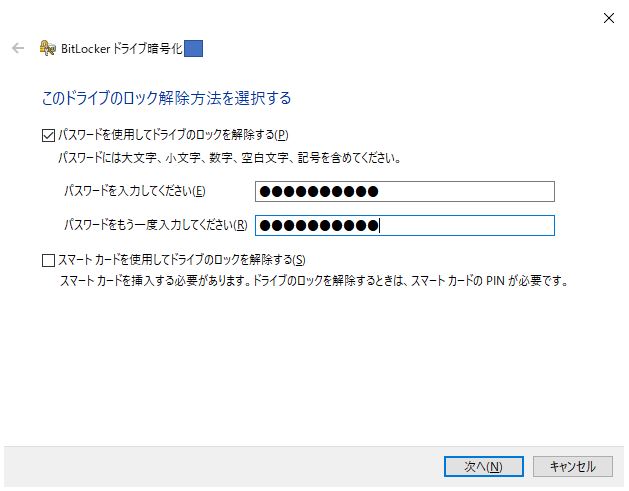The width and height of the screenshot is (629, 491).
Task: Click the masked dots in confirmation field
Action: 319,225
